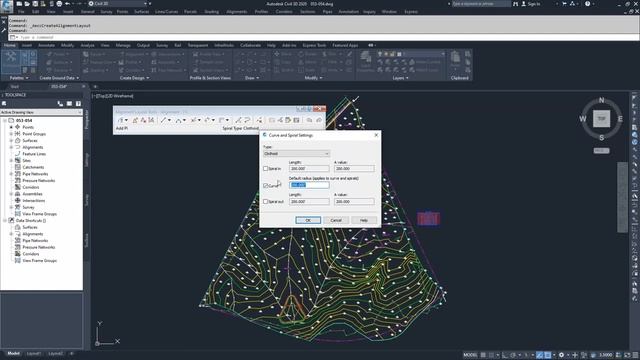Expand the Sites tree node

tap(11, 160)
